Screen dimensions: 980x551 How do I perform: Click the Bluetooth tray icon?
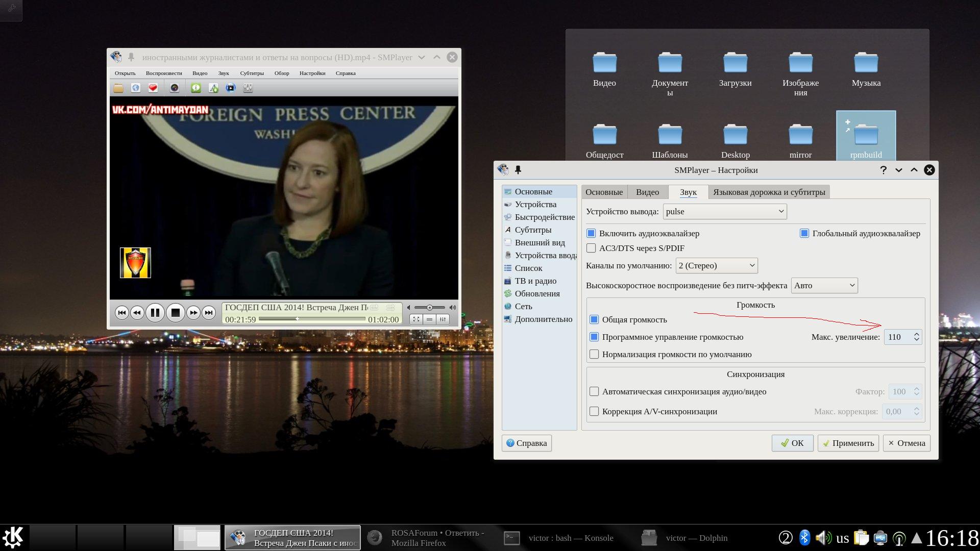coord(804,538)
